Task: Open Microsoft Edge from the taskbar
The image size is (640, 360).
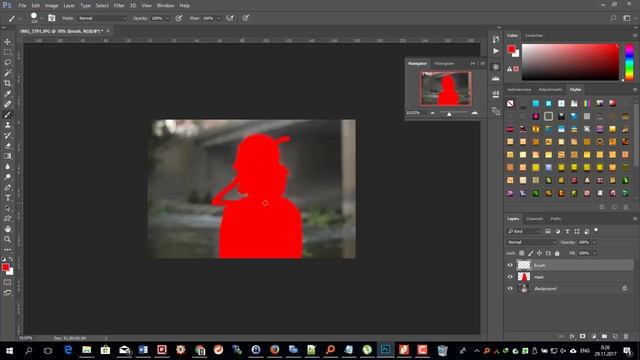Action: (68, 350)
